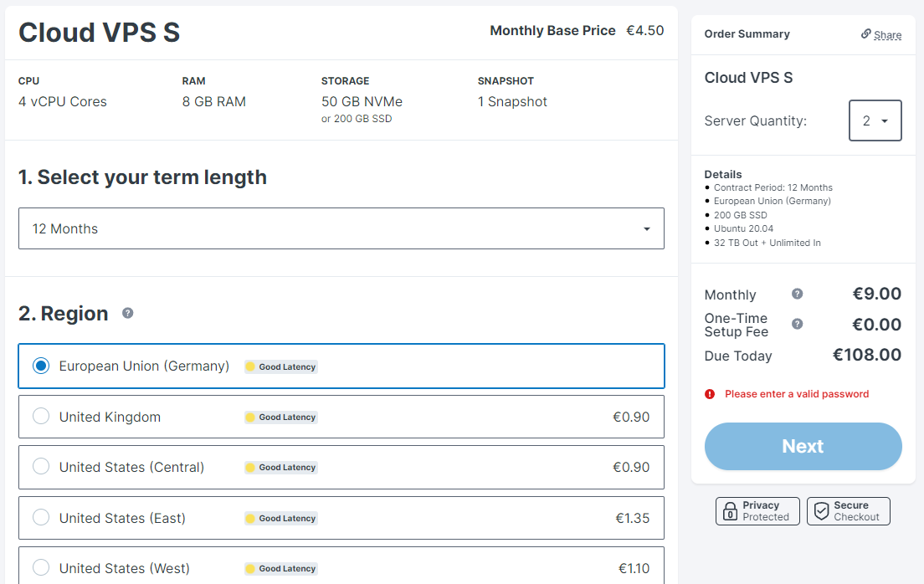Image resolution: width=924 pixels, height=584 pixels.
Task: Click the Privacy Protected lock badge
Action: 757,511
